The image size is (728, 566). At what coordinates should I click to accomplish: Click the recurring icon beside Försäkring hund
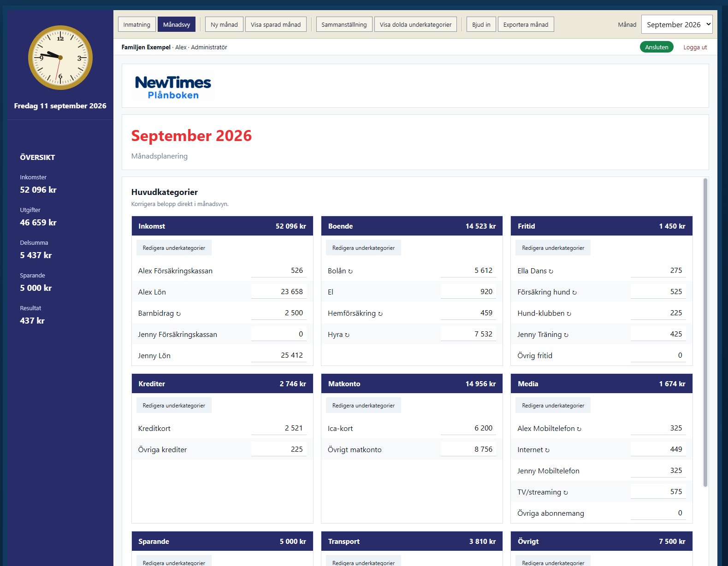click(x=574, y=293)
